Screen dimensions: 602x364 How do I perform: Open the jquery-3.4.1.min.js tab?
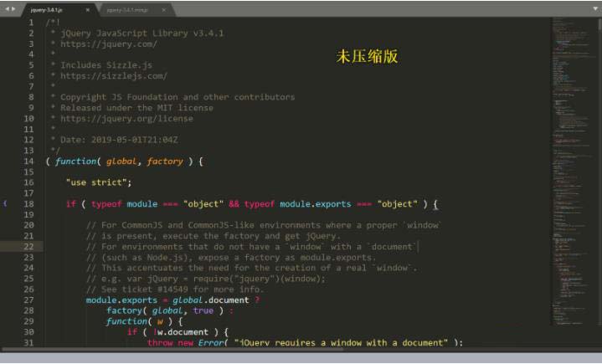coord(127,10)
